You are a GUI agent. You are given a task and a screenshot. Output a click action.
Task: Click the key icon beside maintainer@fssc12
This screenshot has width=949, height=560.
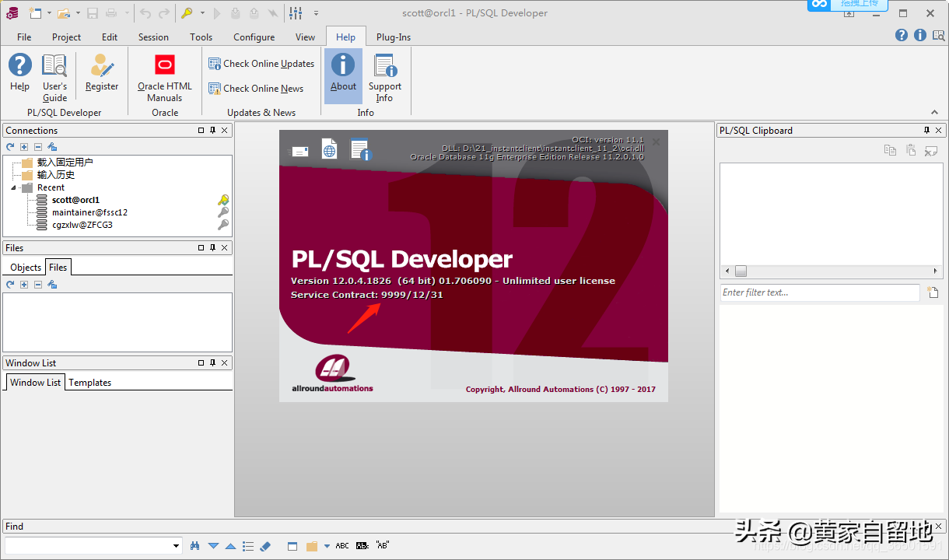click(x=223, y=212)
